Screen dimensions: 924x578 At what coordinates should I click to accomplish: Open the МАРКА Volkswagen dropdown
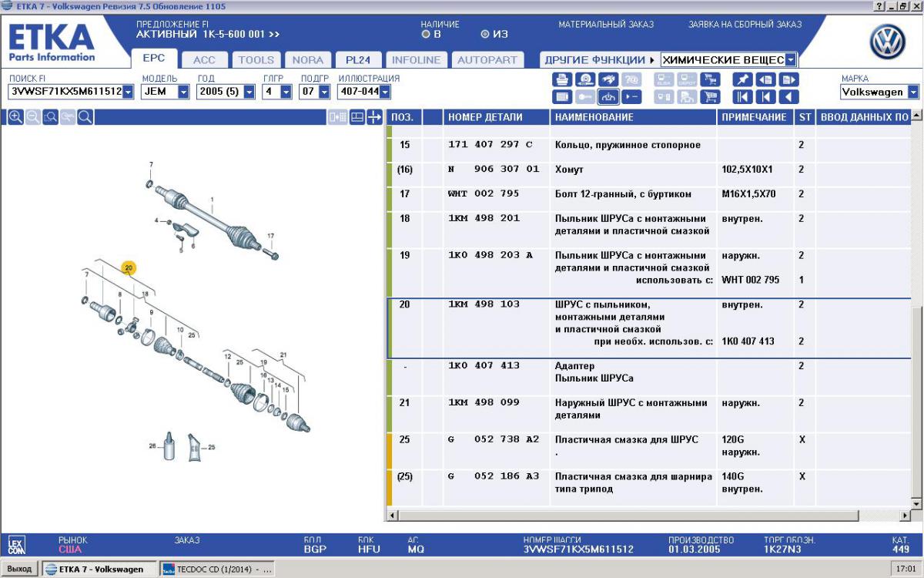pyautogui.click(x=913, y=92)
